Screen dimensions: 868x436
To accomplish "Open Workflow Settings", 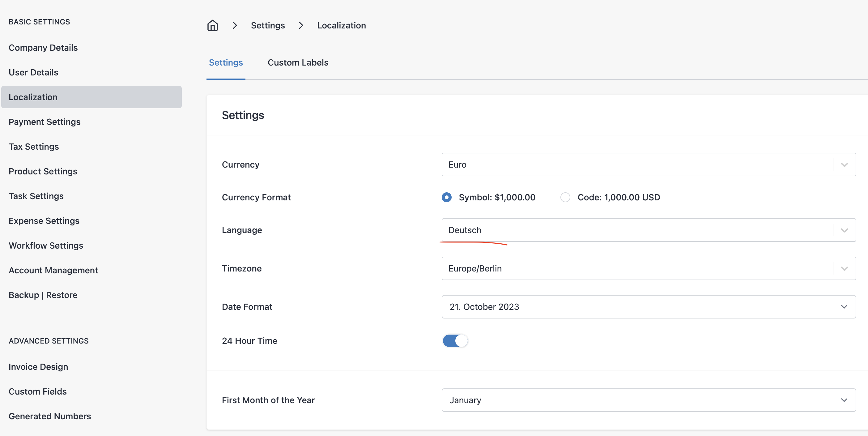I will coord(46,246).
